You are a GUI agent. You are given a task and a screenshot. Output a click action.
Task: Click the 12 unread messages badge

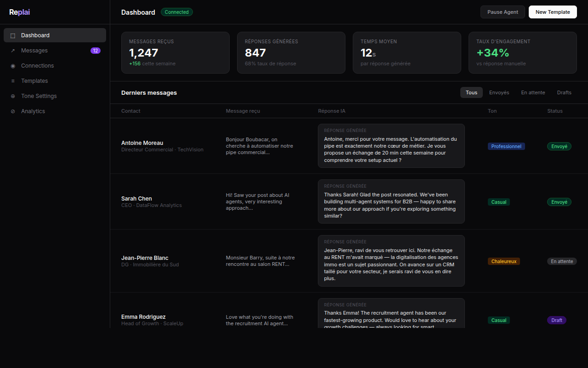pyautogui.click(x=96, y=51)
